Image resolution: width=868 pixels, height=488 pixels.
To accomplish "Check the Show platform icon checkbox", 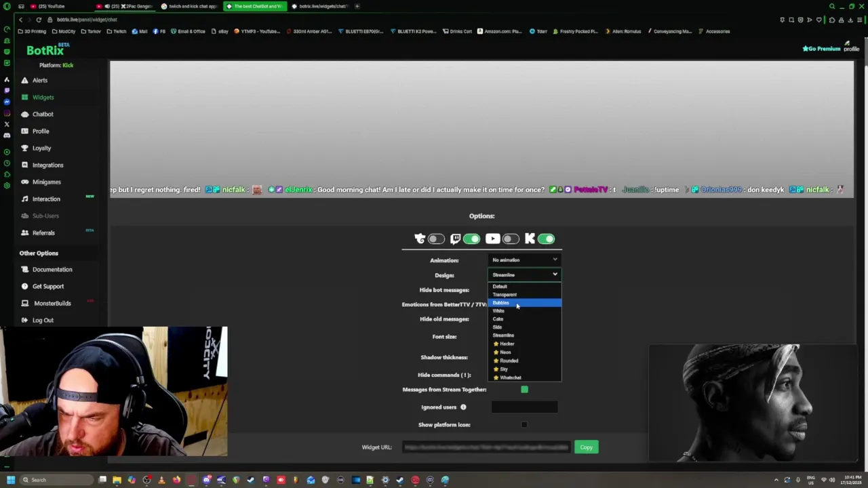I will click(524, 425).
